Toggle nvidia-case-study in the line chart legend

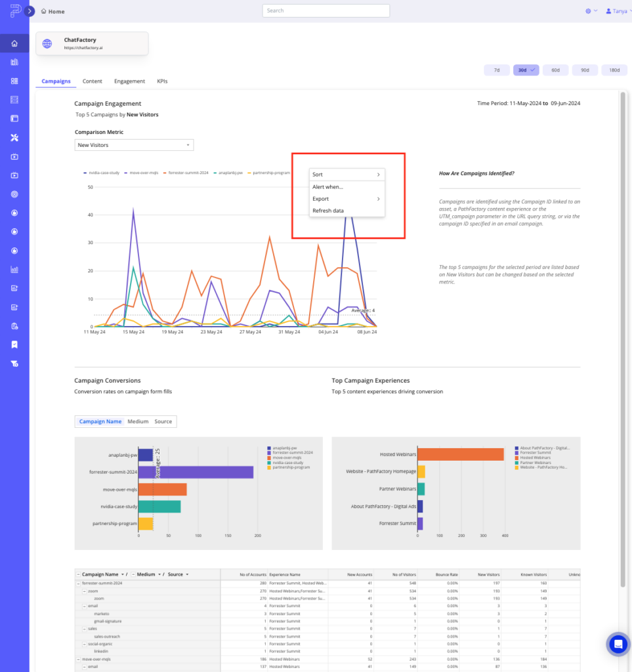[x=102, y=173]
